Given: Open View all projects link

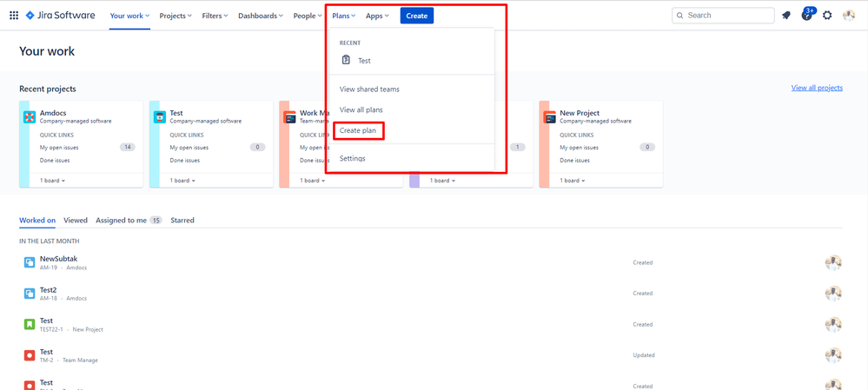Looking at the screenshot, I should pyautogui.click(x=817, y=88).
